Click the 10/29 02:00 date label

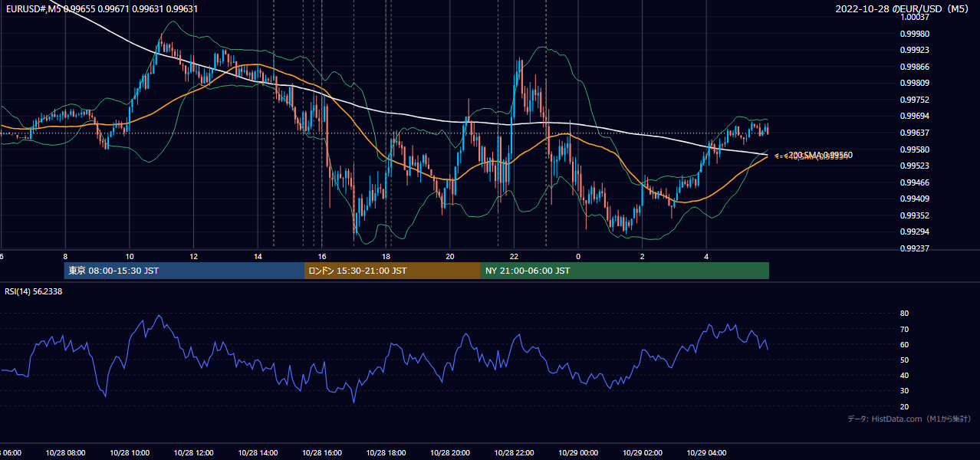(x=642, y=453)
